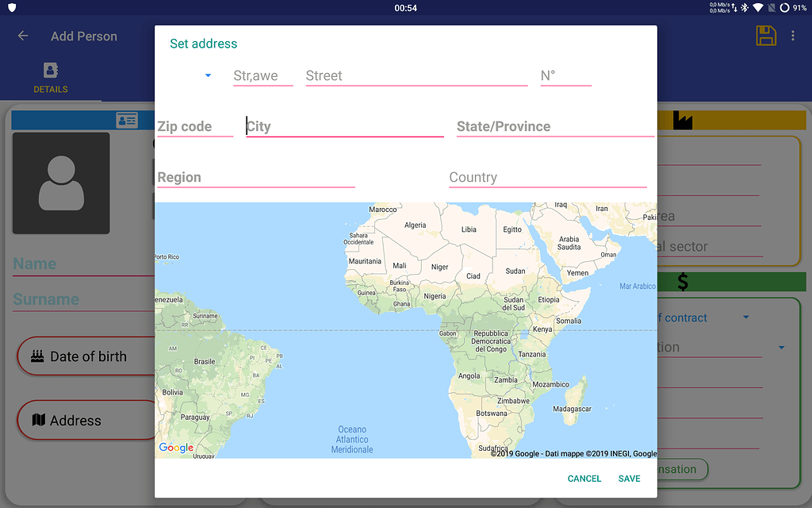Tap Algeria label on the map
812x508 pixels.
[416, 225]
